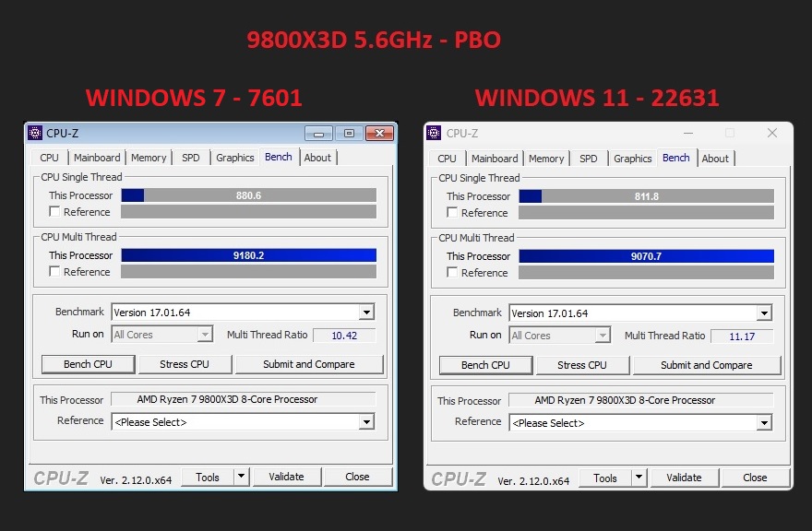Switch to SPD tab in Windows 11 window
This screenshot has height=531, width=812.
pos(589,159)
